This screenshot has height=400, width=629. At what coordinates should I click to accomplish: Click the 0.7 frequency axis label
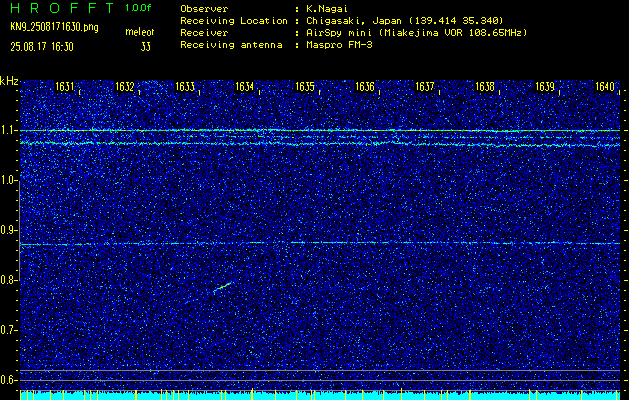[9, 330]
